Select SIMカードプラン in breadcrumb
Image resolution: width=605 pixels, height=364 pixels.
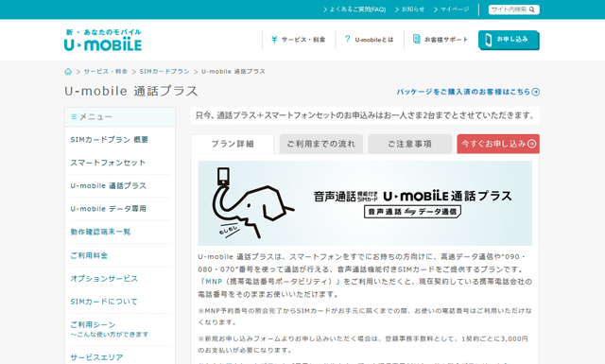164,72
